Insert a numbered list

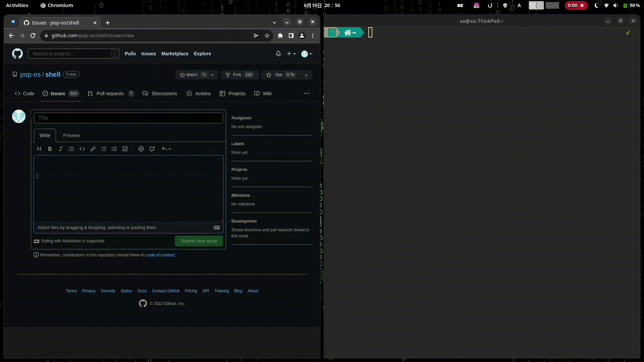pos(114,149)
